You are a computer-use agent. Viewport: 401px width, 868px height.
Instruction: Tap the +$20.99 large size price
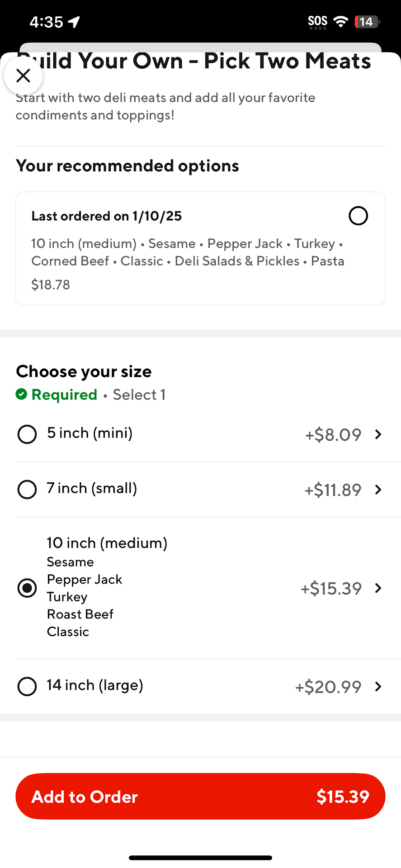pyautogui.click(x=328, y=687)
